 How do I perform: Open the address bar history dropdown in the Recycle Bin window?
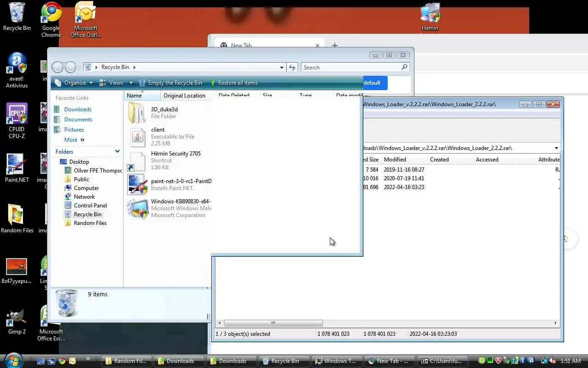(282, 67)
